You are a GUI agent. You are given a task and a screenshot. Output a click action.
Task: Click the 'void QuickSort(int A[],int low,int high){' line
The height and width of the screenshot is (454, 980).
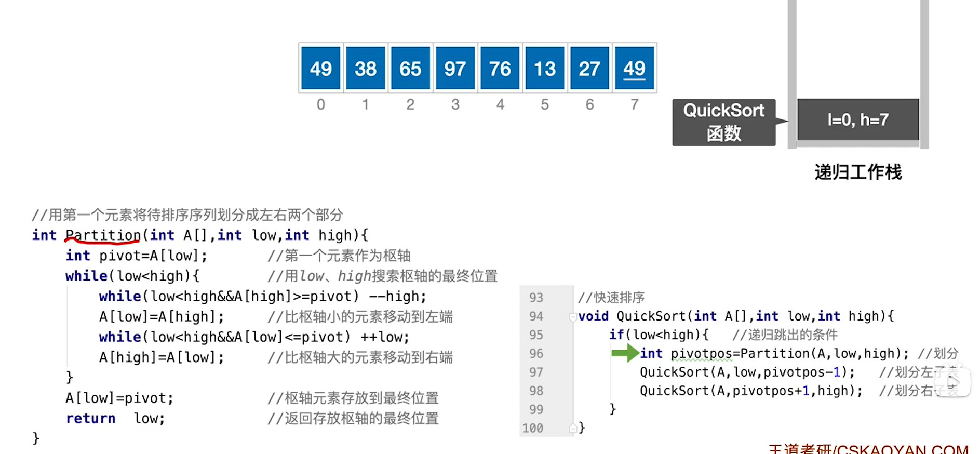(x=736, y=316)
